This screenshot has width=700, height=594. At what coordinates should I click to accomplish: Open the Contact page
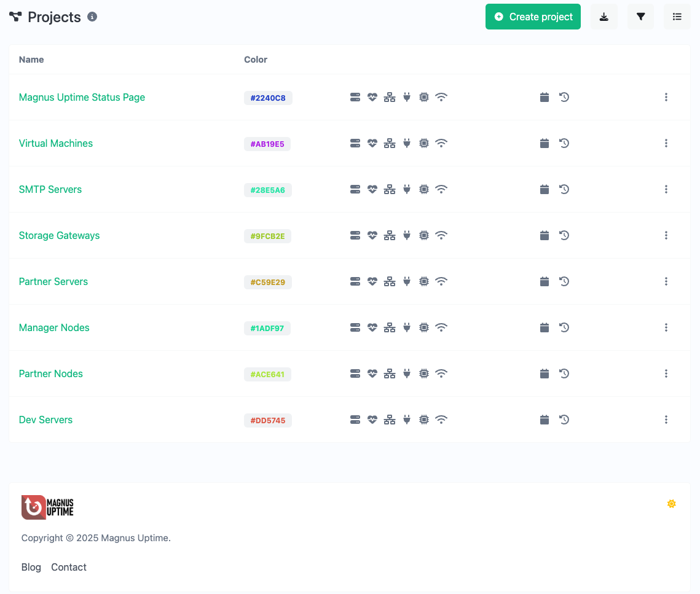68,567
